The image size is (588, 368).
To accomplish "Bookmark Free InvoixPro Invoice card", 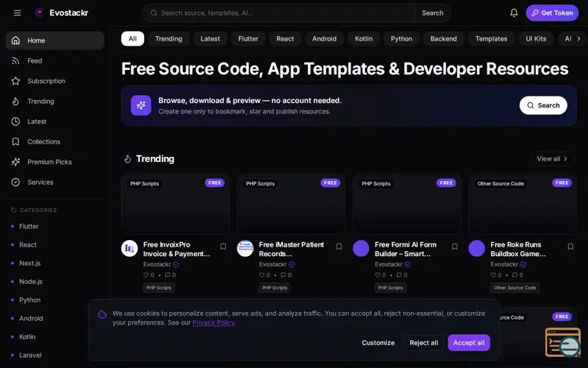I will (223, 247).
